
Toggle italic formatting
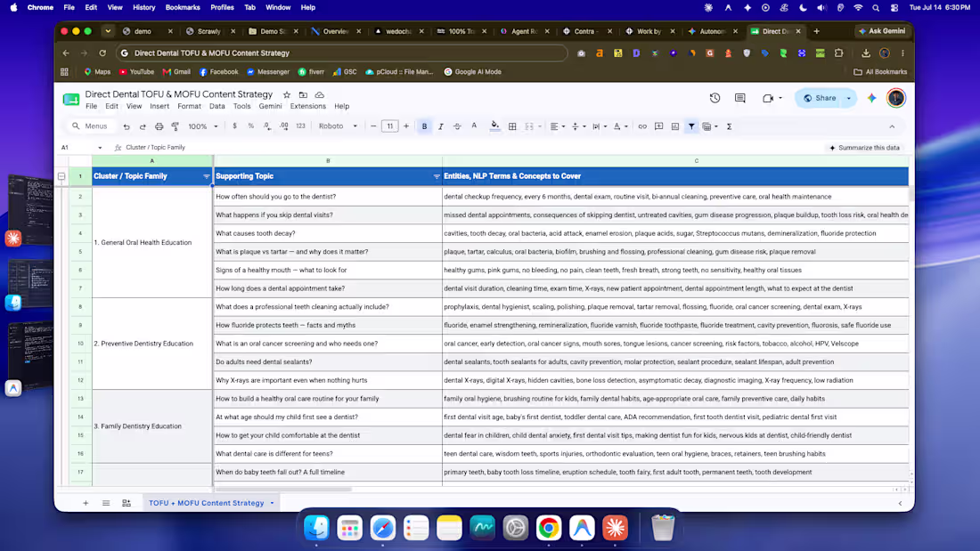tap(441, 126)
